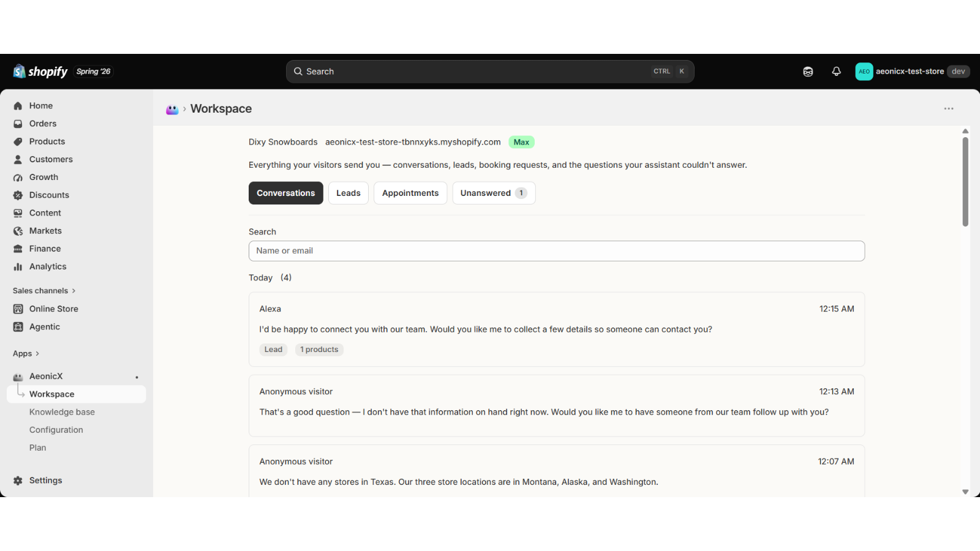Switch to the Conversations tab

[286, 193]
